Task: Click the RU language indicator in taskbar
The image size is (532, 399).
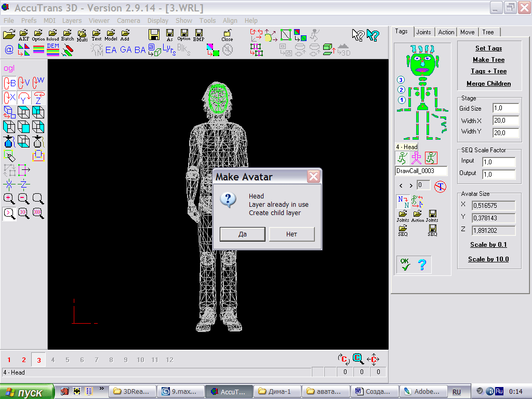Action: 457,392
